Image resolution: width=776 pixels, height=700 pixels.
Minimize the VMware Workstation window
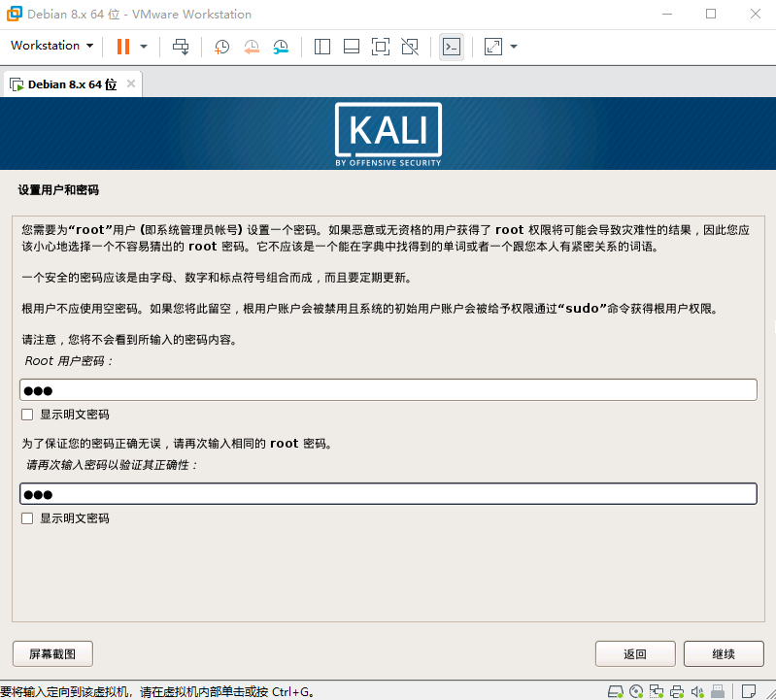pos(667,14)
